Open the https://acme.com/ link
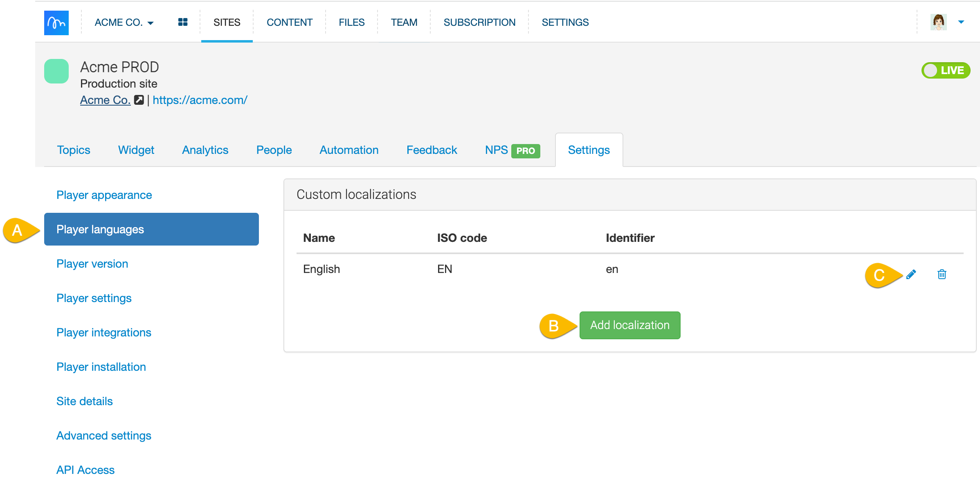This screenshot has width=980, height=496. tap(200, 100)
